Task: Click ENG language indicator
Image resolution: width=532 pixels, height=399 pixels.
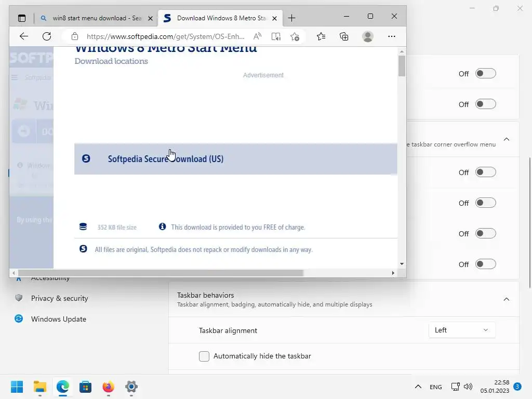Action: point(436,387)
